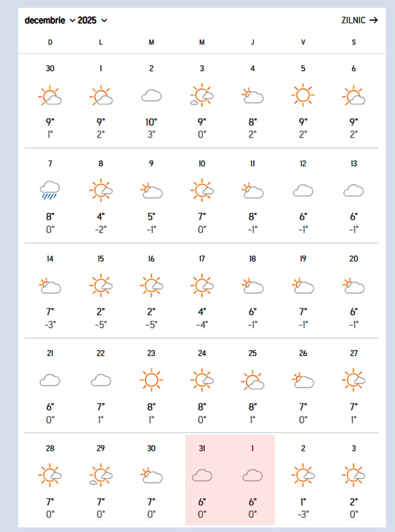395x532 pixels.
Task: Click the cloud icon on December 21
Action: 50,380
